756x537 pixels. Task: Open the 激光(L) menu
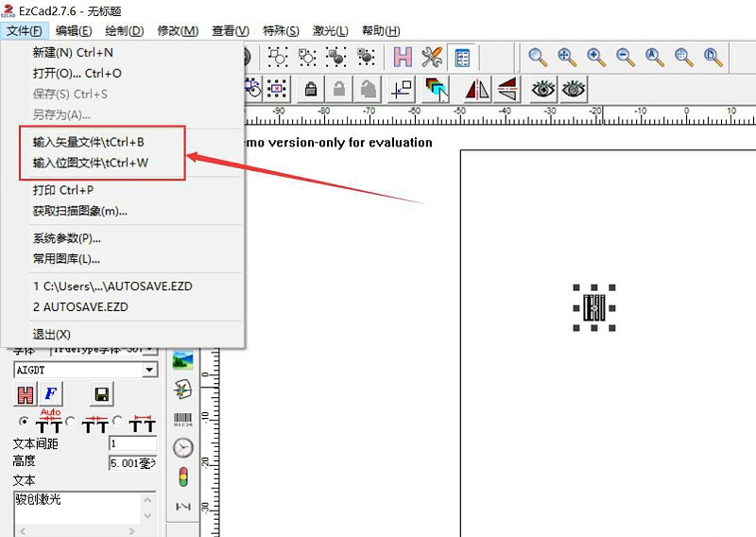329,30
